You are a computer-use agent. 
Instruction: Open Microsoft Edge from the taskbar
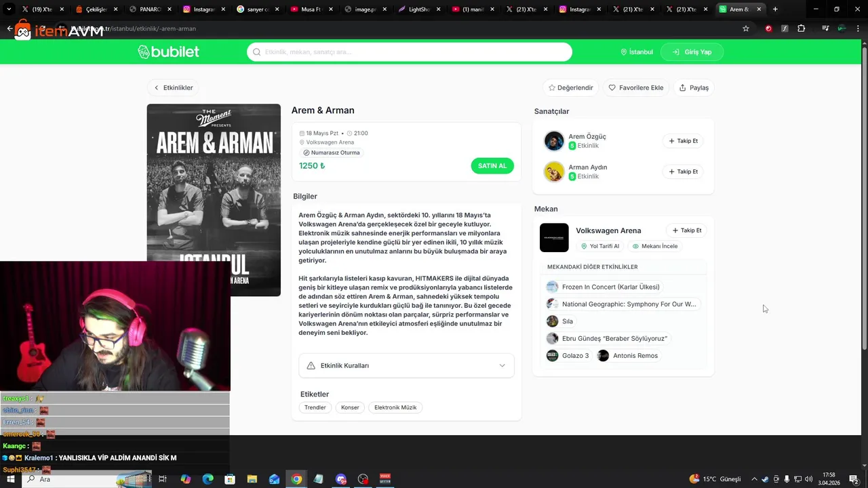tap(208, 479)
